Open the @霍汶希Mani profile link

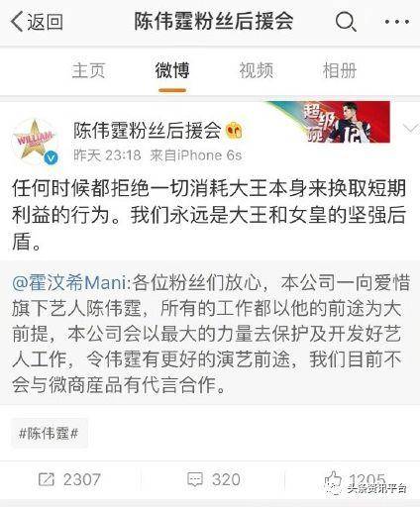coord(69,283)
